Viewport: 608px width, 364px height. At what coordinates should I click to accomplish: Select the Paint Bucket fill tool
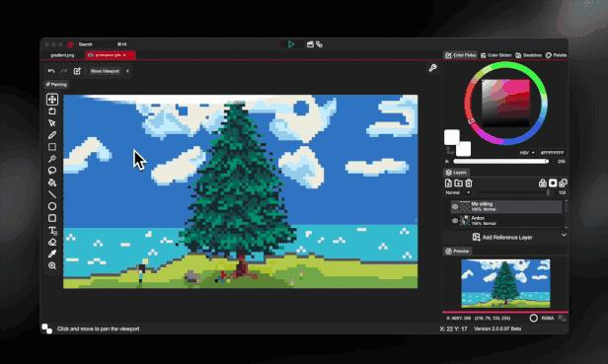click(52, 182)
